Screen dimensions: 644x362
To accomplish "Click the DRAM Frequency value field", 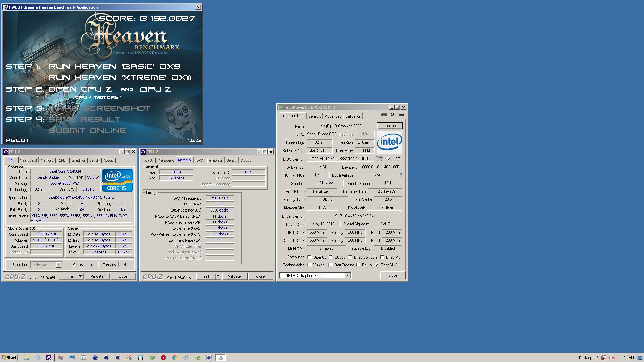I will click(220, 198).
